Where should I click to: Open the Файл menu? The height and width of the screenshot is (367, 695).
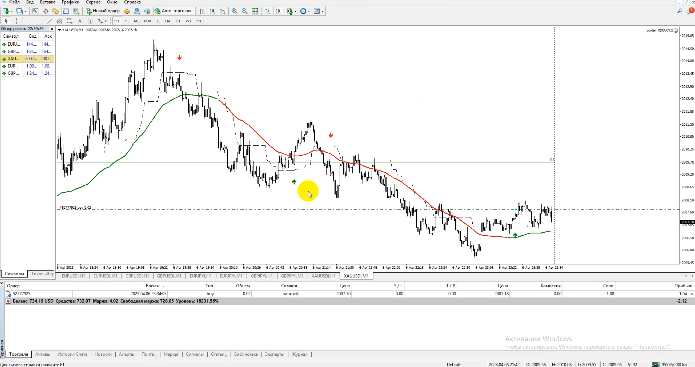click(14, 2)
